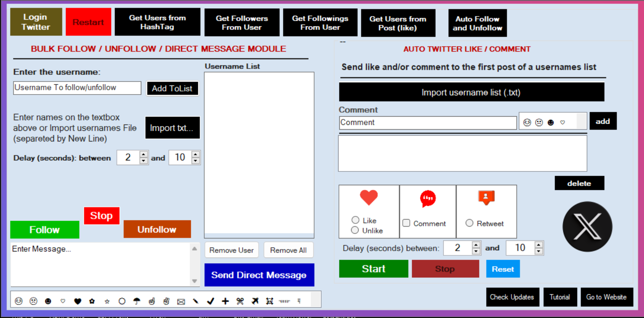Enable the Comment checkbox
The height and width of the screenshot is (318, 644).
[x=406, y=223]
